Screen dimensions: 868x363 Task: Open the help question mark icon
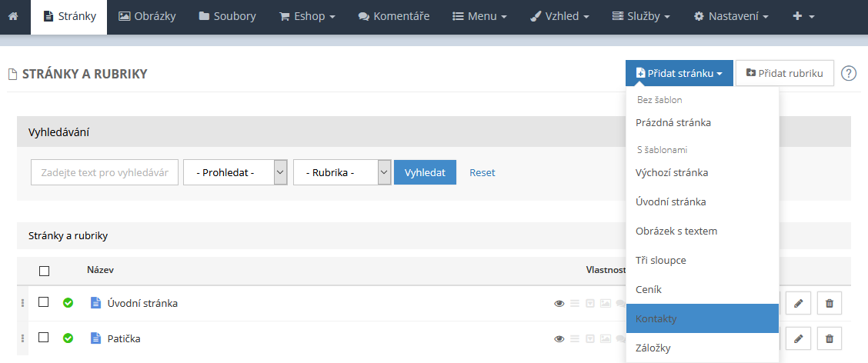click(x=848, y=74)
